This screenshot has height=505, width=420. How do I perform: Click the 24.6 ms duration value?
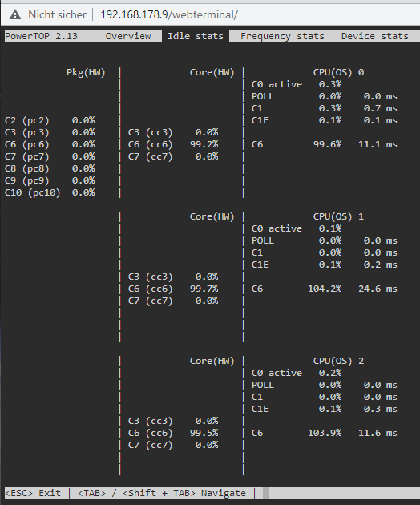[378, 289]
